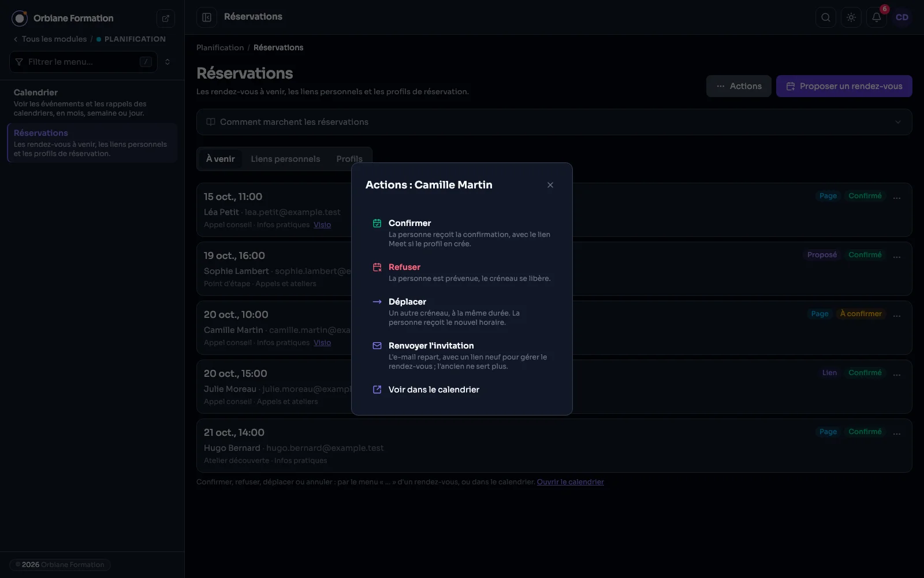Open more menu for Julie Moreau reservation
924x578 pixels.
click(897, 373)
